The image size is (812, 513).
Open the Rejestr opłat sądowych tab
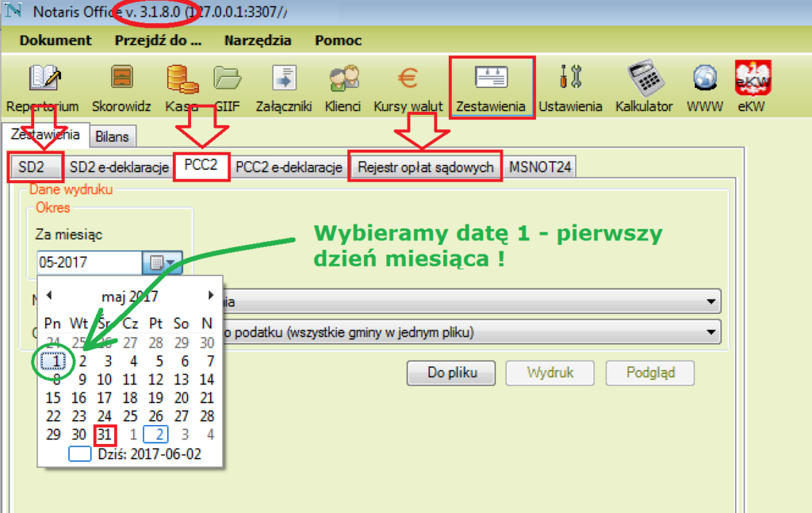[426, 167]
